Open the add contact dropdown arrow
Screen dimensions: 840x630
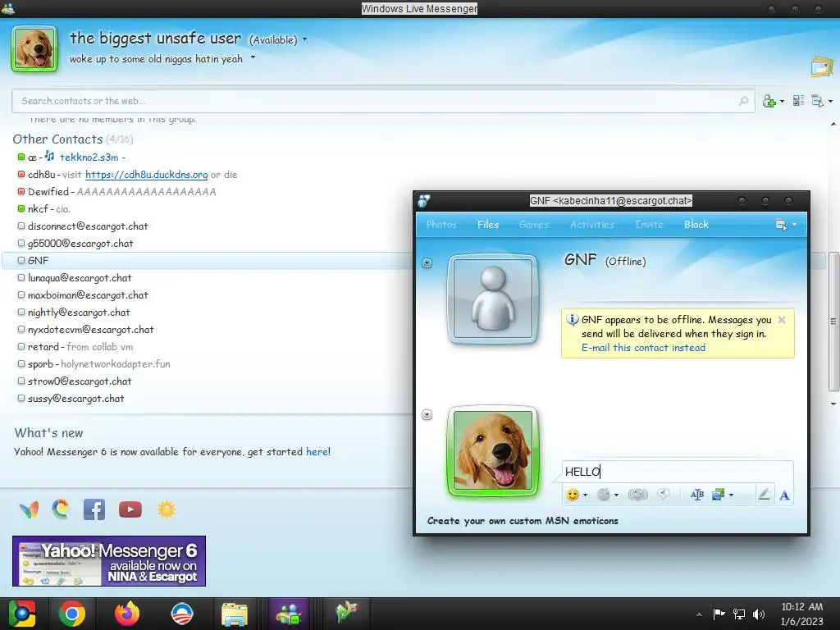point(782,101)
